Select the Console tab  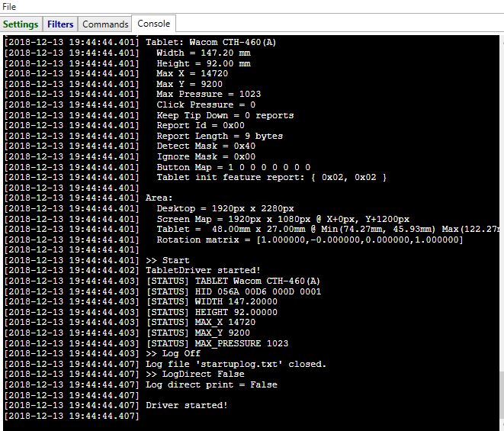click(x=154, y=24)
